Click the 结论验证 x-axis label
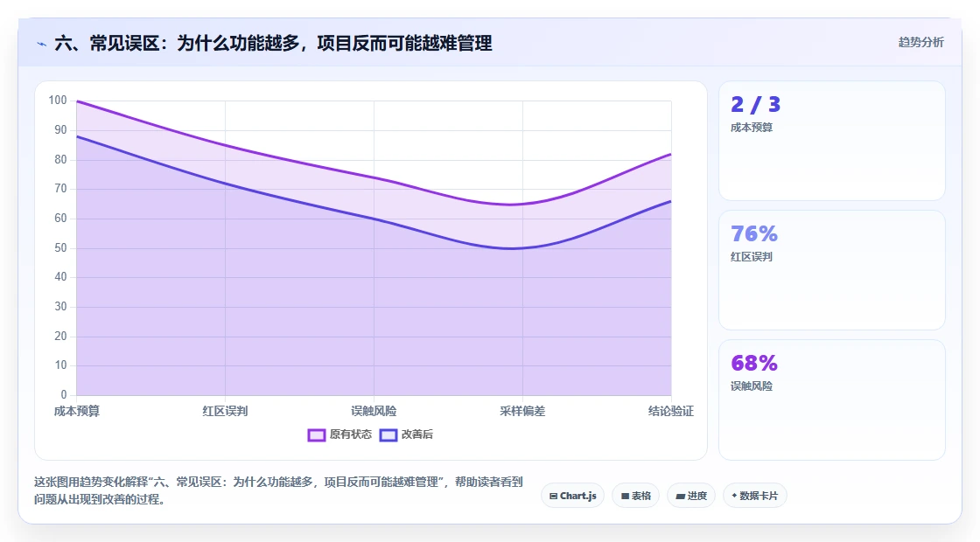 tap(670, 411)
